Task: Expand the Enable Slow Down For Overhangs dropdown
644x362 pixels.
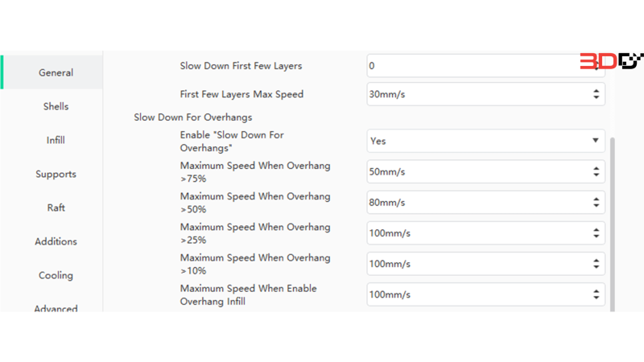Action: 486,141
